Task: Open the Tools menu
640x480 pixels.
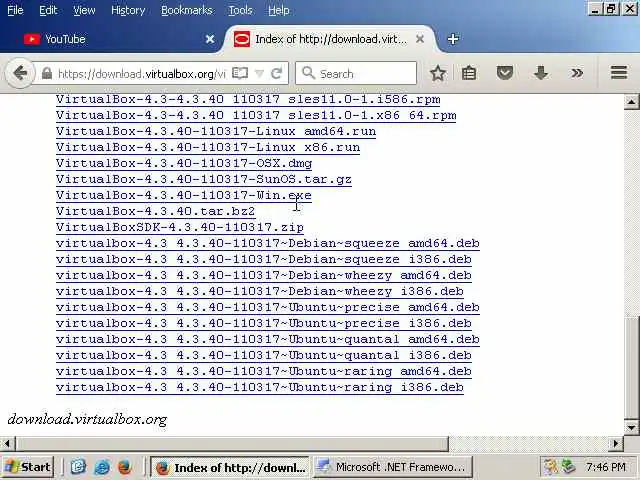Action: tap(240, 10)
